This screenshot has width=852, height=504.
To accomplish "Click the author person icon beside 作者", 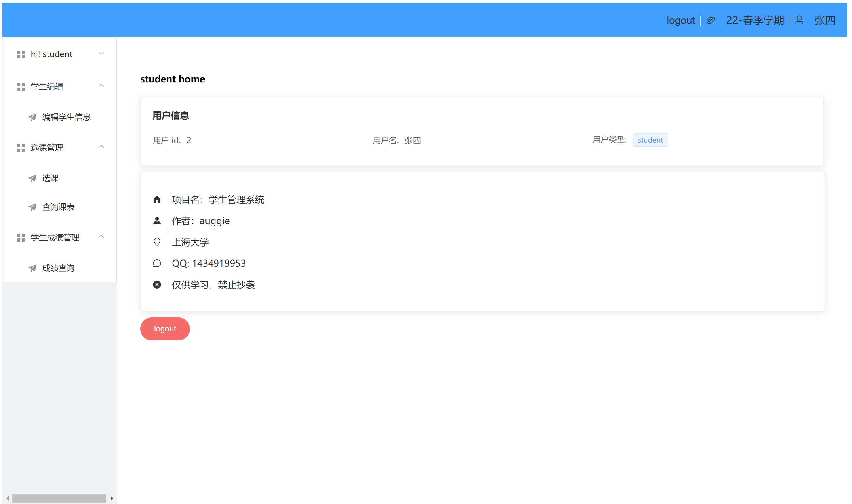I will (x=157, y=221).
